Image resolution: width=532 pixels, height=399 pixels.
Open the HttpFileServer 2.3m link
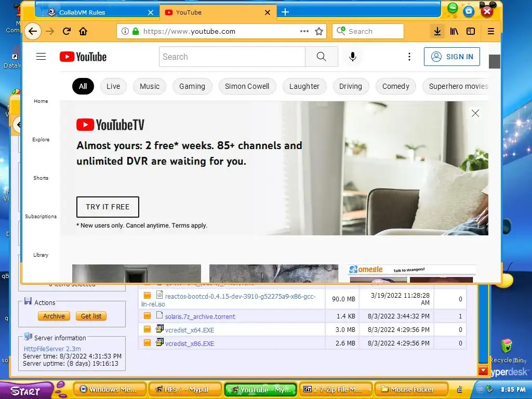pyautogui.click(x=52, y=349)
